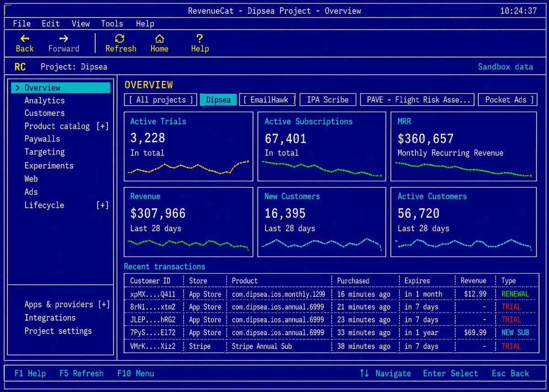Image resolution: width=549 pixels, height=392 pixels.
Task: Switch to All projects tab
Action: click(x=161, y=100)
